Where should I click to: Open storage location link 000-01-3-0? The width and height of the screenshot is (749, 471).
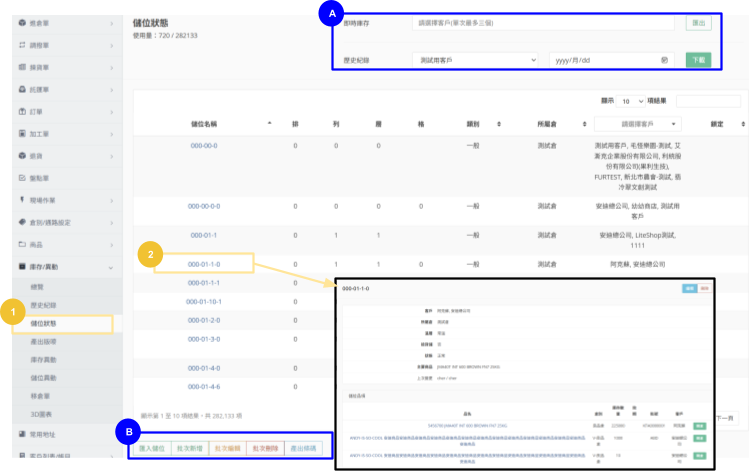pyautogui.click(x=204, y=339)
